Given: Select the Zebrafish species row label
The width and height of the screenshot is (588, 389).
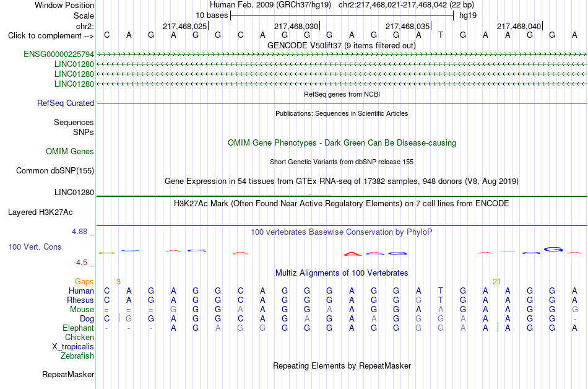Looking at the screenshot, I should point(77,356).
